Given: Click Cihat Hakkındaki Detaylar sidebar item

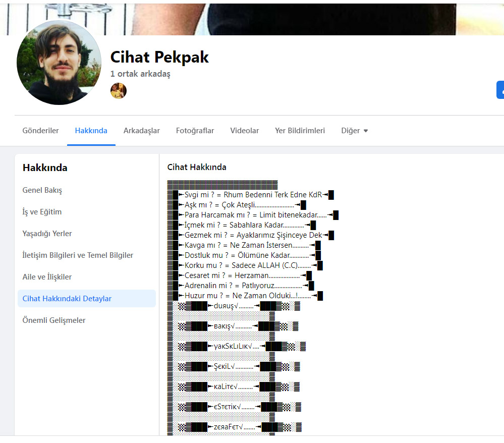Looking at the screenshot, I should point(67,299).
